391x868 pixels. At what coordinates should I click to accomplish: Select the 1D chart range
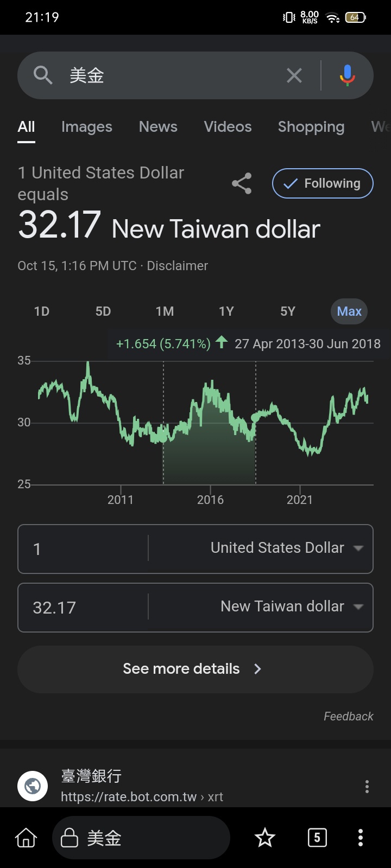click(x=42, y=311)
